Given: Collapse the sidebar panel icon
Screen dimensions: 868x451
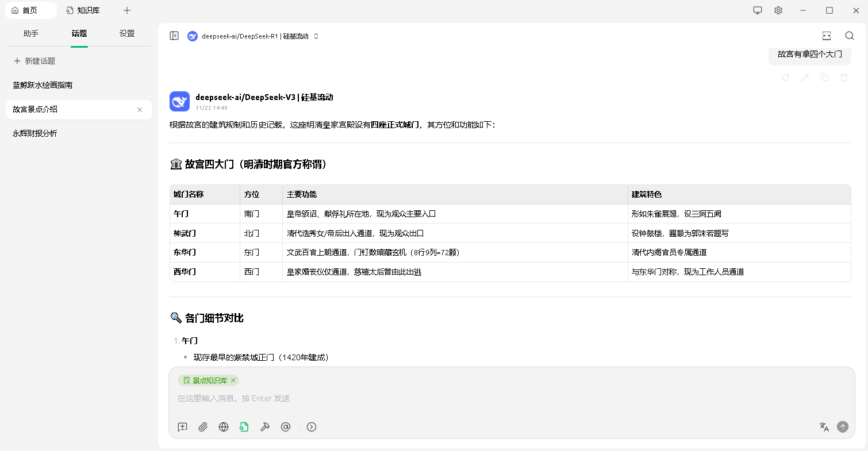Looking at the screenshot, I should [174, 36].
